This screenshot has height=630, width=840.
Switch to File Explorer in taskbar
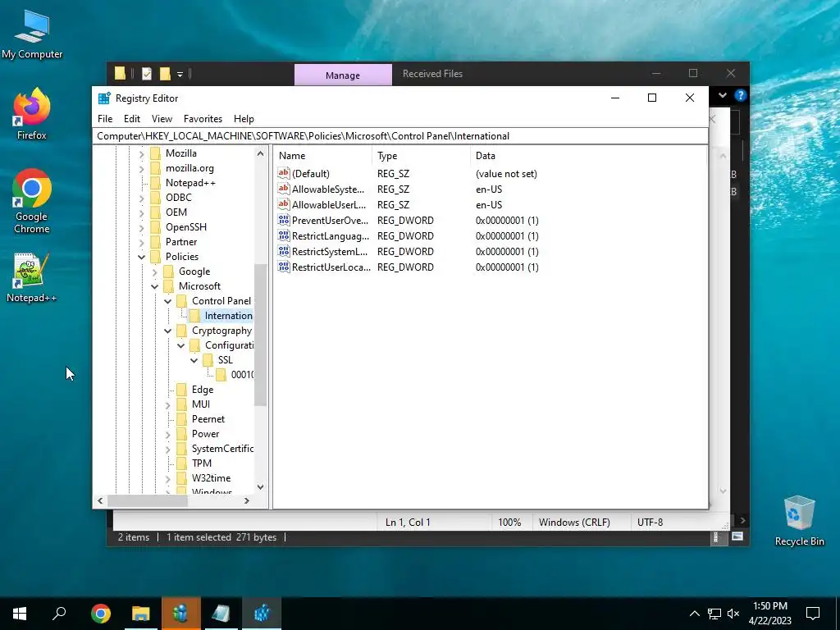point(141,614)
